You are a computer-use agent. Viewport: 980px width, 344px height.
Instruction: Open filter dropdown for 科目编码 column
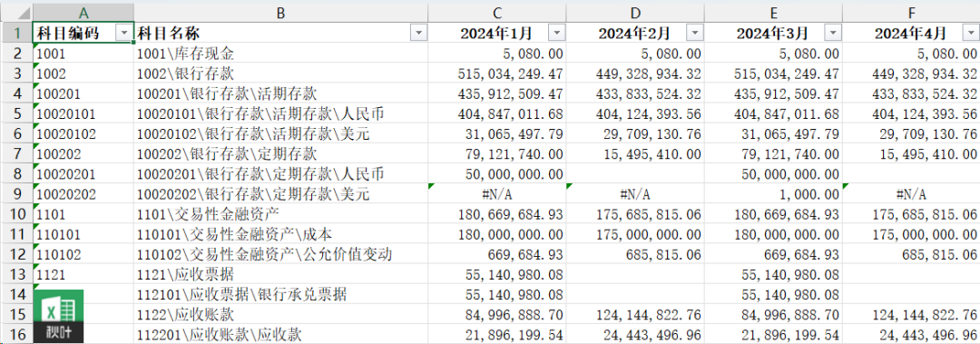point(125,34)
